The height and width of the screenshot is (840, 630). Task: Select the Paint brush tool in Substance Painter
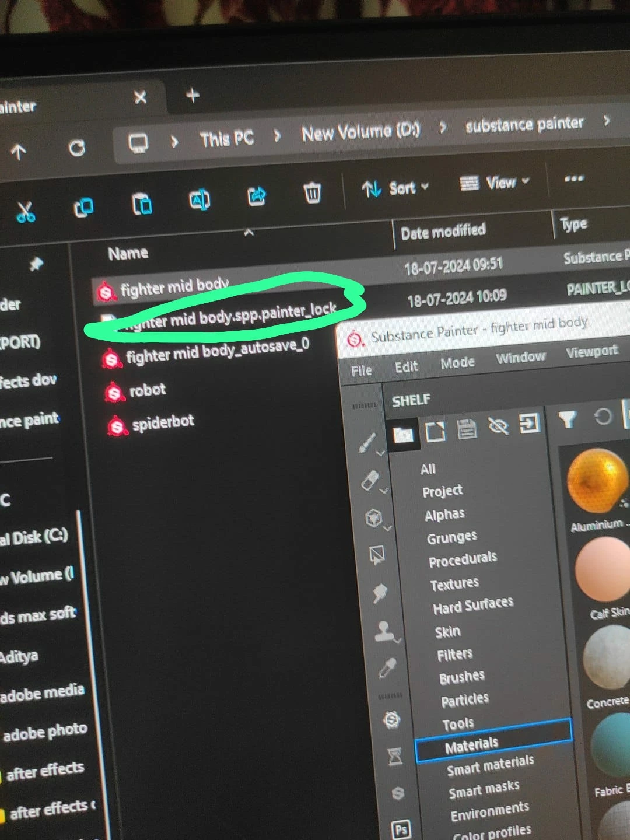[x=368, y=443]
